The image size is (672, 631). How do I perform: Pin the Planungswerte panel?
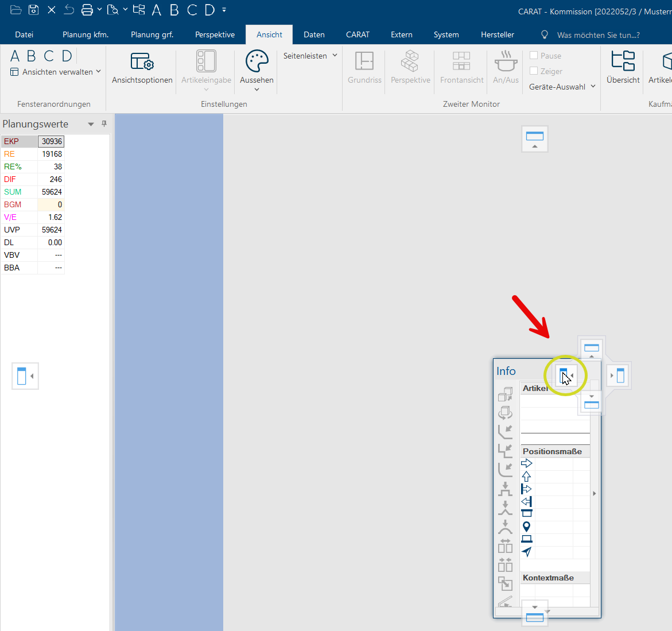[104, 124]
